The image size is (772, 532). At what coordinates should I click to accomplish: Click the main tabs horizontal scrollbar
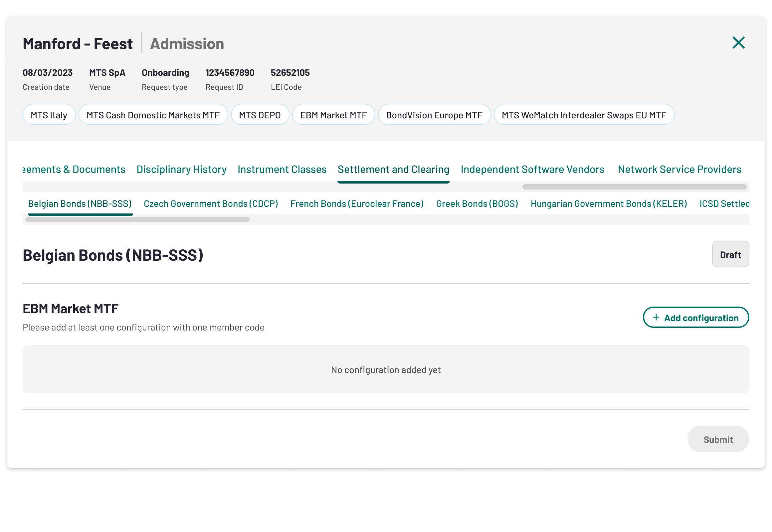pyautogui.click(x=635, y=187)
